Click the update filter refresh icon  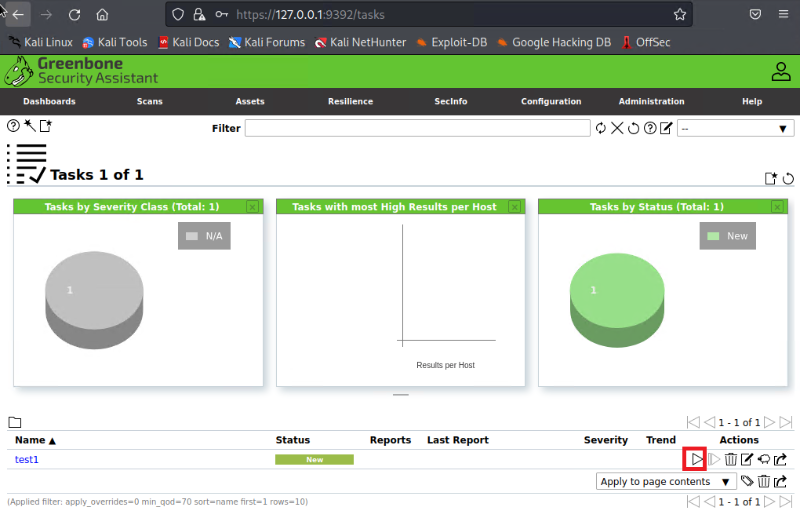point(601,128)
